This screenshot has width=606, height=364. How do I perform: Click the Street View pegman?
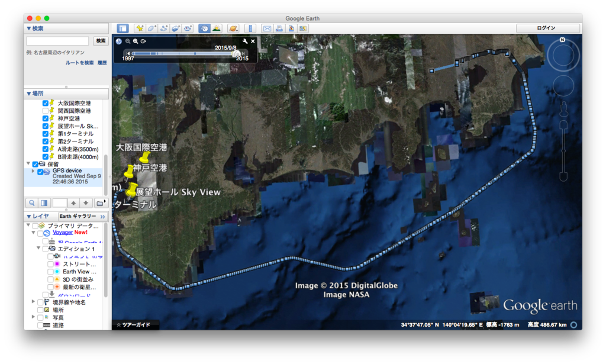click(x=563, y=108)
